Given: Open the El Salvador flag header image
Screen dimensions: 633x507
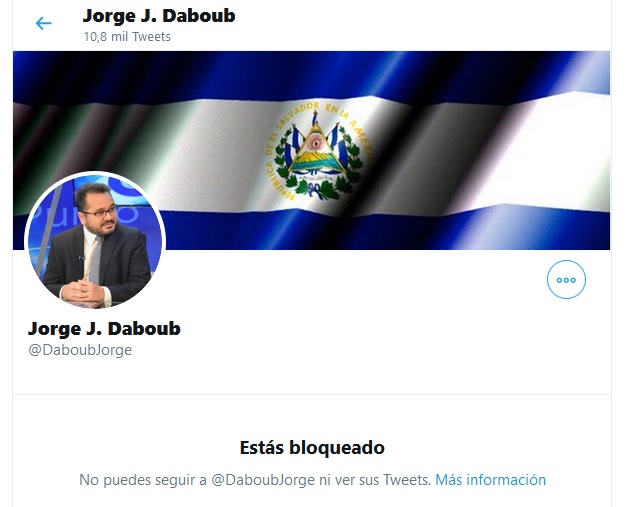Looking at the screenshot, I should [x=312, y=150].
